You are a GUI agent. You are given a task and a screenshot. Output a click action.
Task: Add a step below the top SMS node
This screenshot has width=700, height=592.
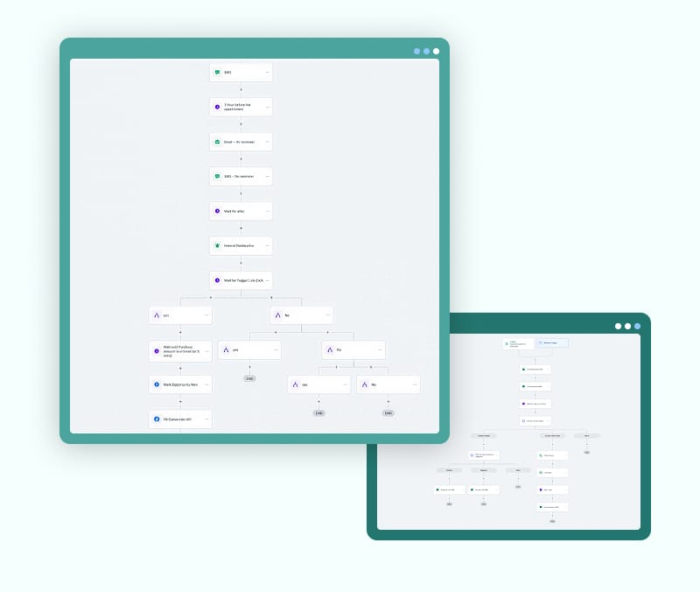(241, 89)
